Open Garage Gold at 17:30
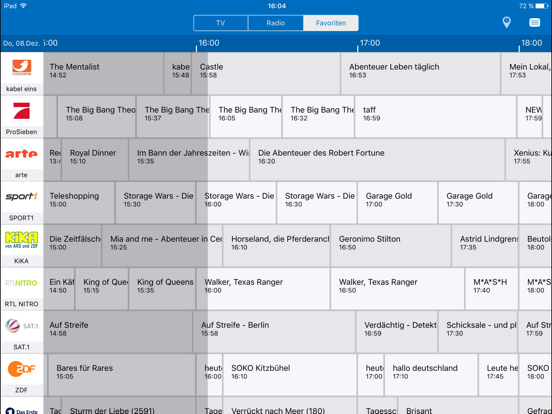The width and height of the screenshot is (552, 414). 478,202
